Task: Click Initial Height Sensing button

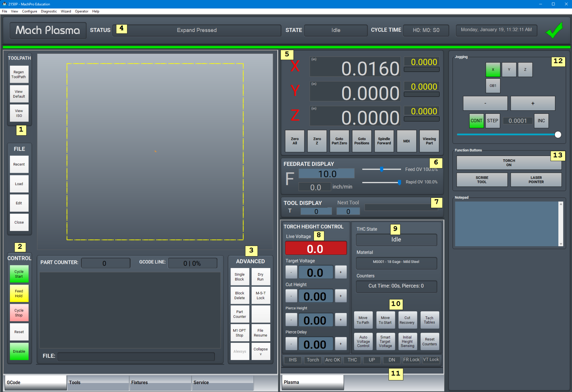Action: [407, 342]
